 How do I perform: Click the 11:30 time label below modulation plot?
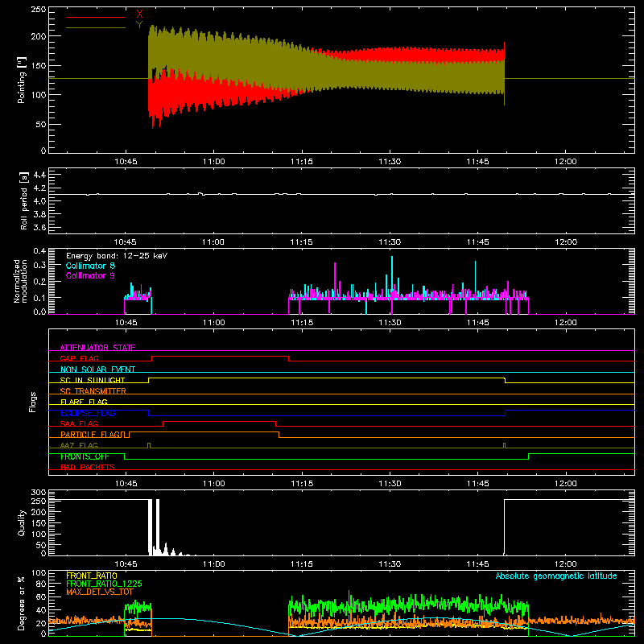(x=390, y=323)
